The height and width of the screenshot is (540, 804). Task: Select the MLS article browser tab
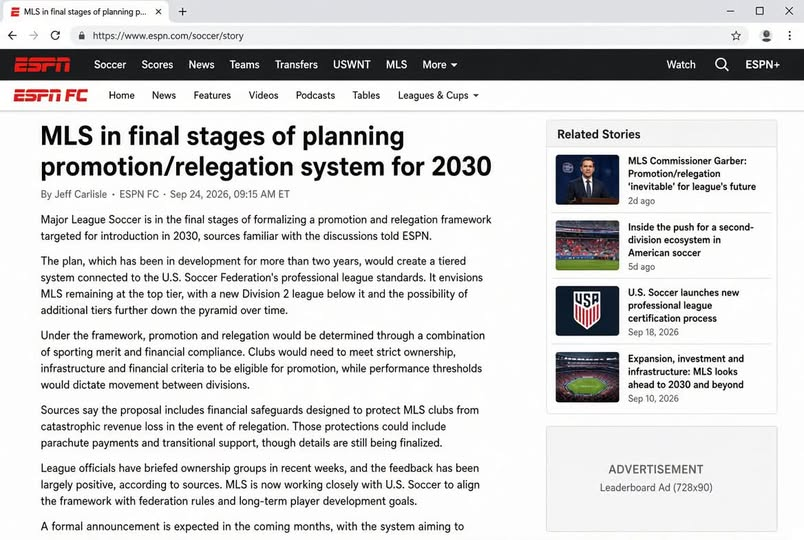point(85,11)
